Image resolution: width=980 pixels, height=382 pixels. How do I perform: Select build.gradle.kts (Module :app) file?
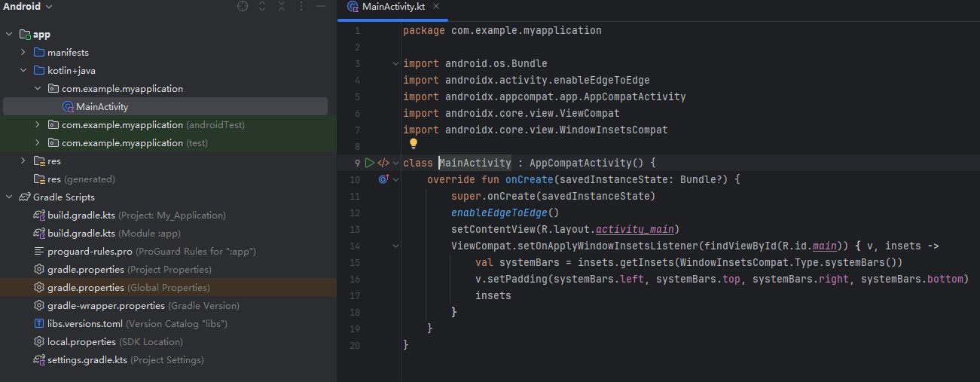(x=81, y=234)
